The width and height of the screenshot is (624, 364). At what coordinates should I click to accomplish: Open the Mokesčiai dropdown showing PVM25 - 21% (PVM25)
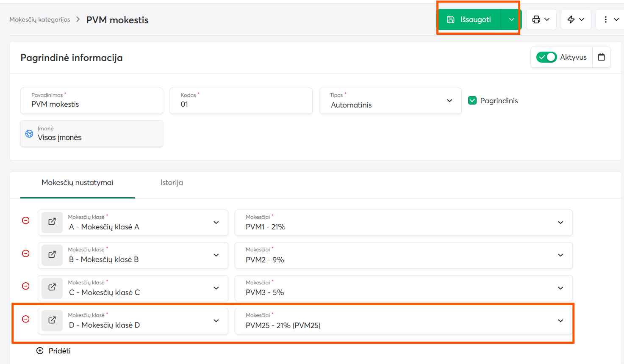point(404,321)
